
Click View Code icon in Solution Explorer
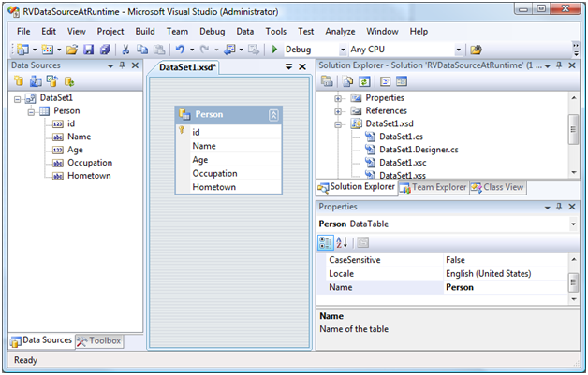tap(385, 81)
